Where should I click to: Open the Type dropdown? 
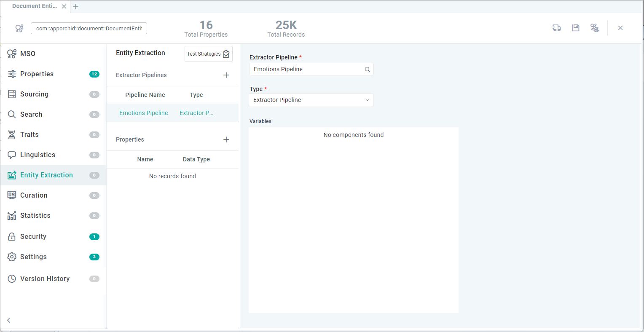[x=311, y=100]
